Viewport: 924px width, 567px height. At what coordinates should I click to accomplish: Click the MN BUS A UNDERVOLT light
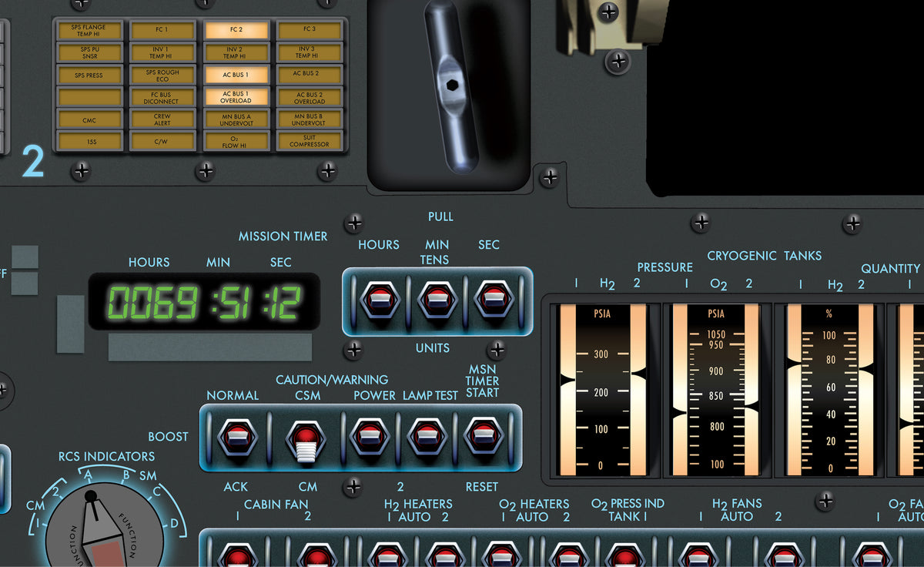tap(236, 119)
